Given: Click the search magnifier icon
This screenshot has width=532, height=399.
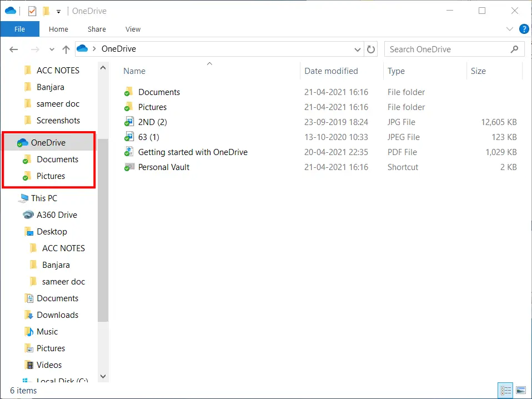Looking at the screenshot, I should pyautogui.click(x=514, y=49).
